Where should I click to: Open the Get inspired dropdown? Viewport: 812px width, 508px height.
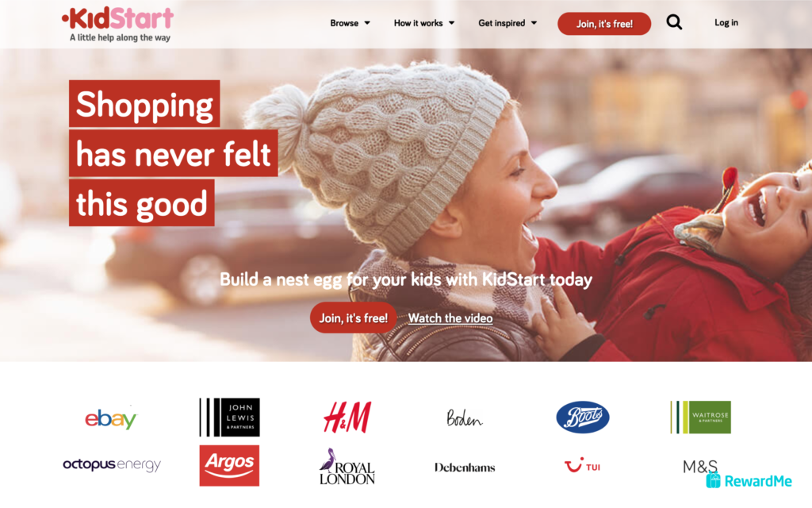click(507, 23)
